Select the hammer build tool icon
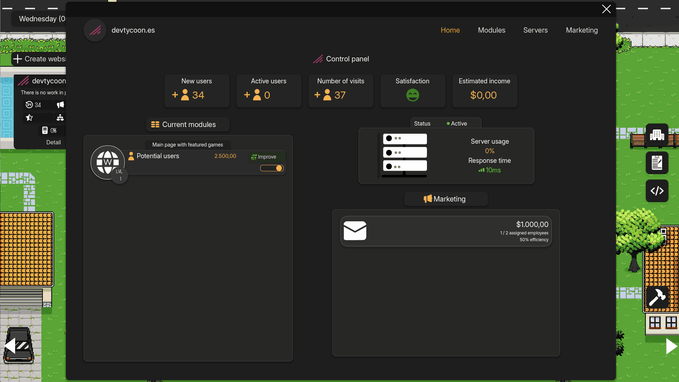 657,297
